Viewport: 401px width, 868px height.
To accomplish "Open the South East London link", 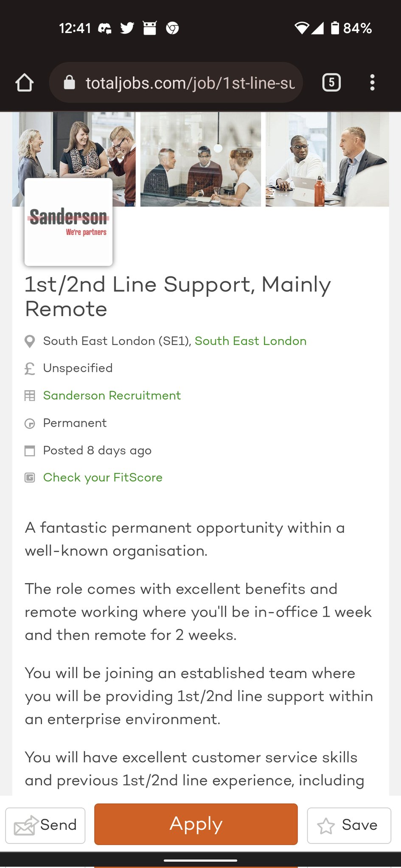I will 250,341.
